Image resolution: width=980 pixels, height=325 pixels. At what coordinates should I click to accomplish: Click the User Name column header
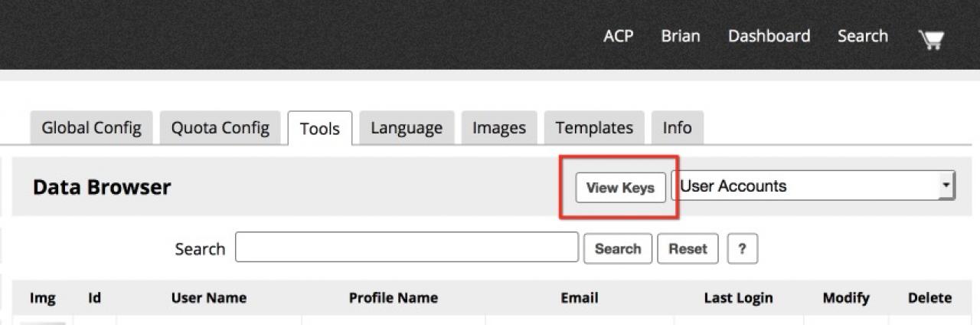coord(209,298)
